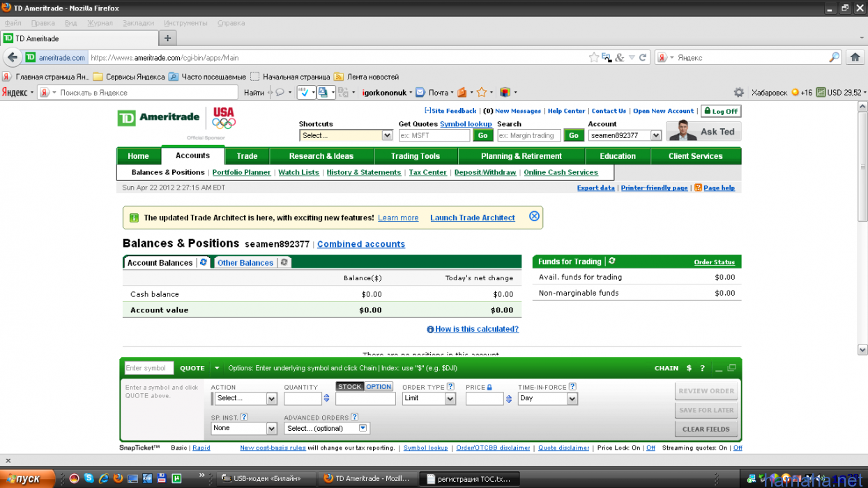Open a new browser tab
The height and width of the screenshot is (488, 868).
(x=167, y=38)
